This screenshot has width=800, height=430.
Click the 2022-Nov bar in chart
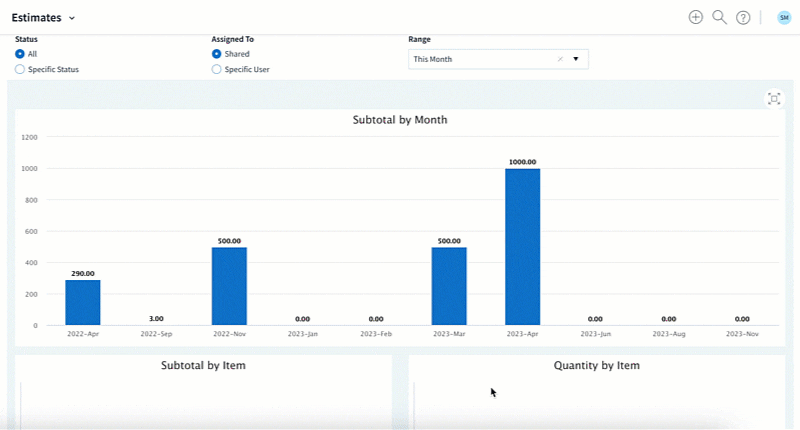[x=229, y=286]
